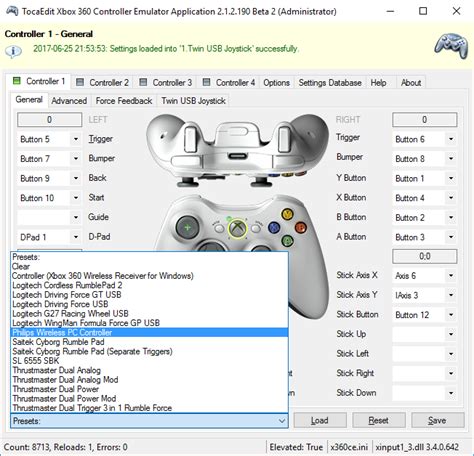Click the left thumbstick on controller image
Viewport: 474px width, 456px height.
coord(187,228)
